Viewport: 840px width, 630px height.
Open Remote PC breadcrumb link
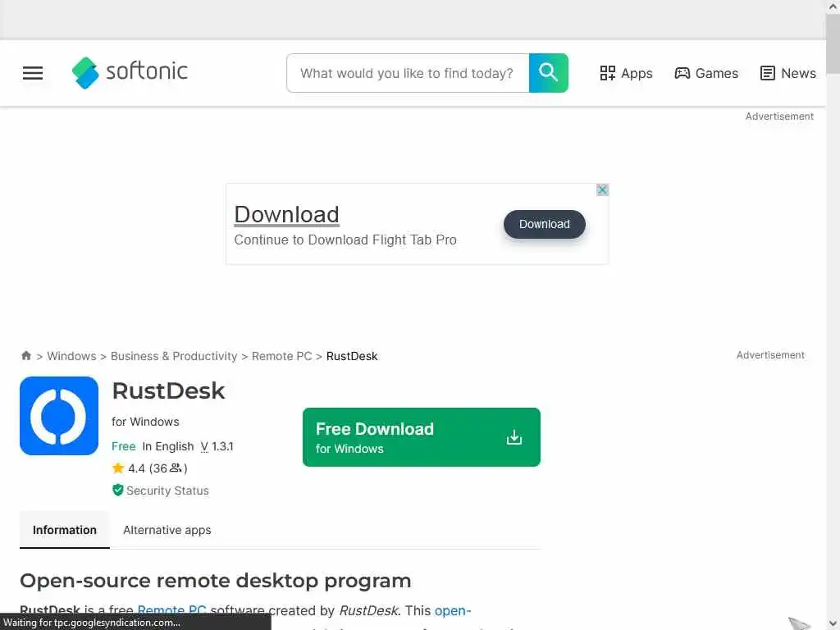point(282,356)
